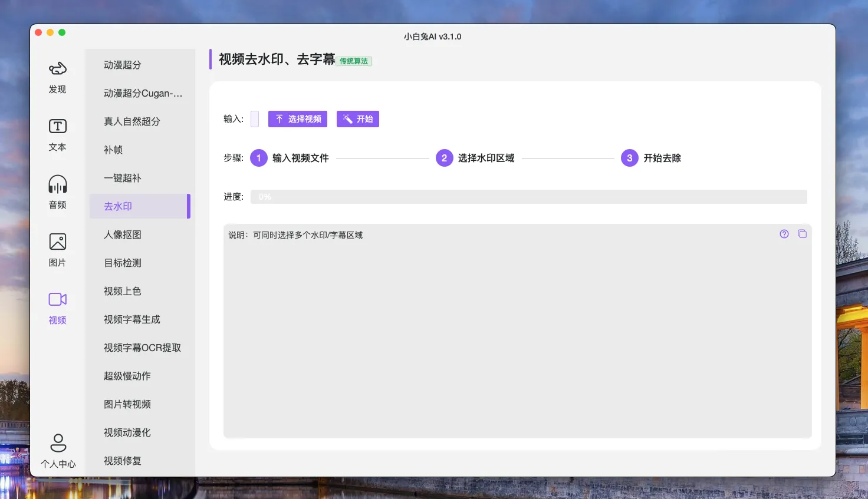868x499 pixels.
Task: Minimize the window with yellow button
Action: tap(50, 32)
